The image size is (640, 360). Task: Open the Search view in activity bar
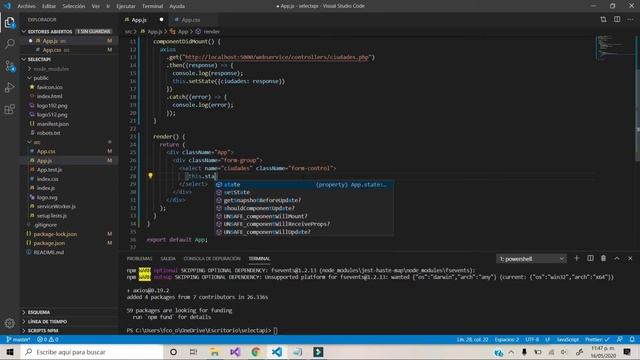coord(9,44)
